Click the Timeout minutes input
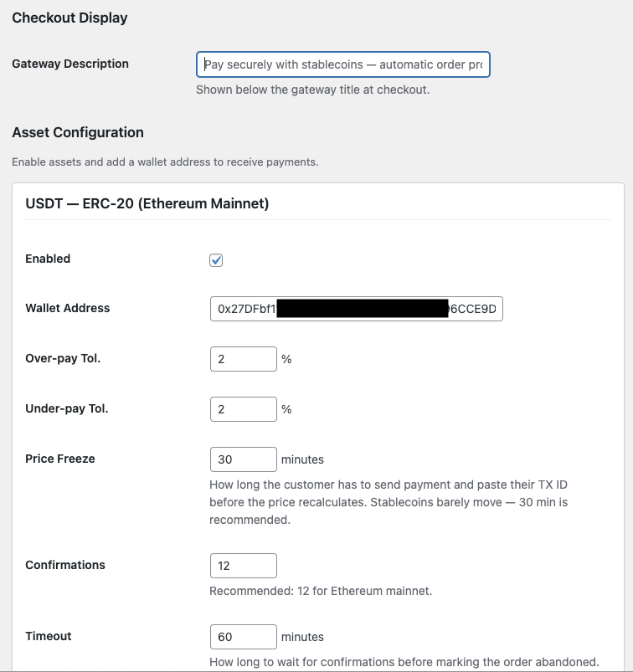Viewport: 633px width, 672px height. [243, 637]
